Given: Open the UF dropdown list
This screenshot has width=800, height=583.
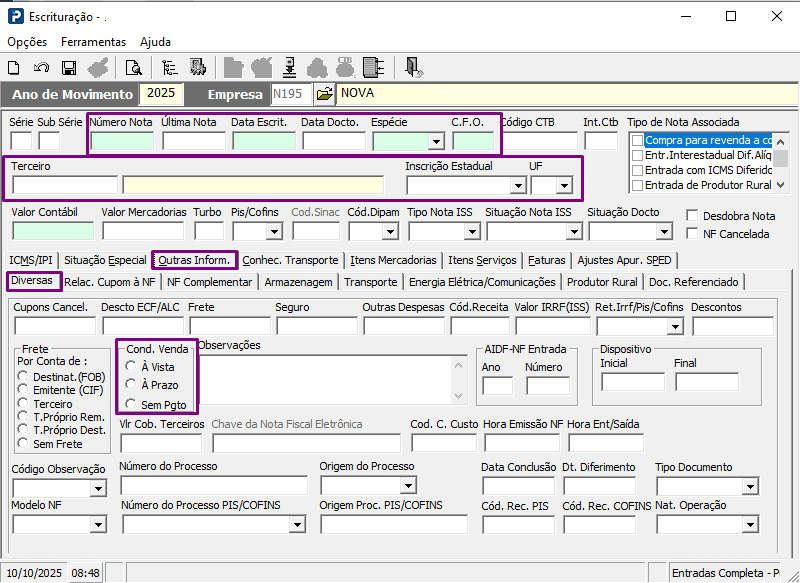Looking at the screenshot, I should [564, 186].
